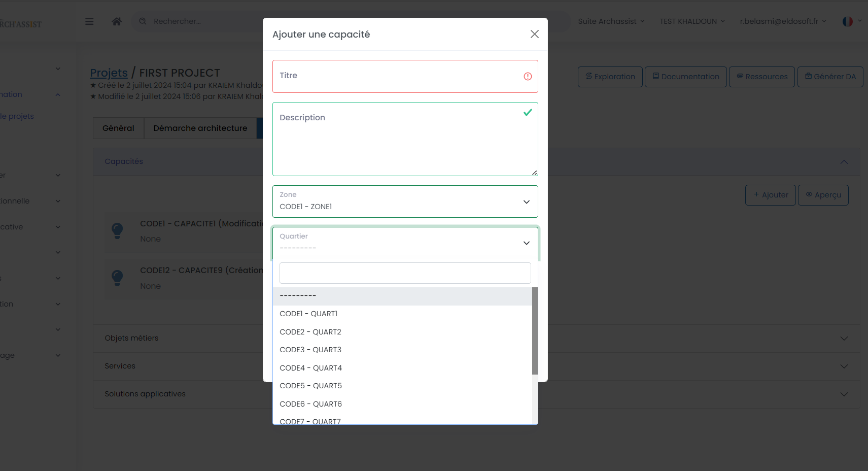Click the Quartier search input field
This screenshot has width=868, height=471.
pyautogui.click(x=405, y=273)
